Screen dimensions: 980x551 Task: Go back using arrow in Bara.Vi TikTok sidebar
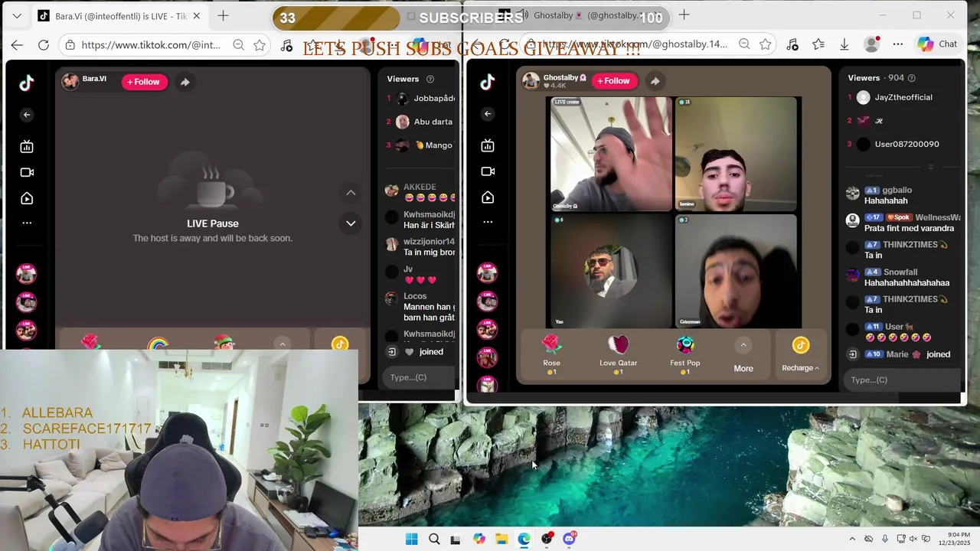[27, 115]
